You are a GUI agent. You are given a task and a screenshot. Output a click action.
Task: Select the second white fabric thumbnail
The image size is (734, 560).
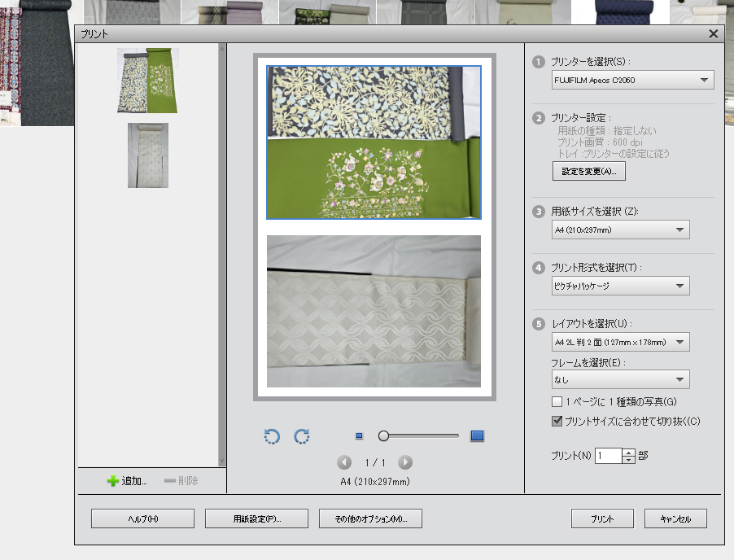pos(148,155)
